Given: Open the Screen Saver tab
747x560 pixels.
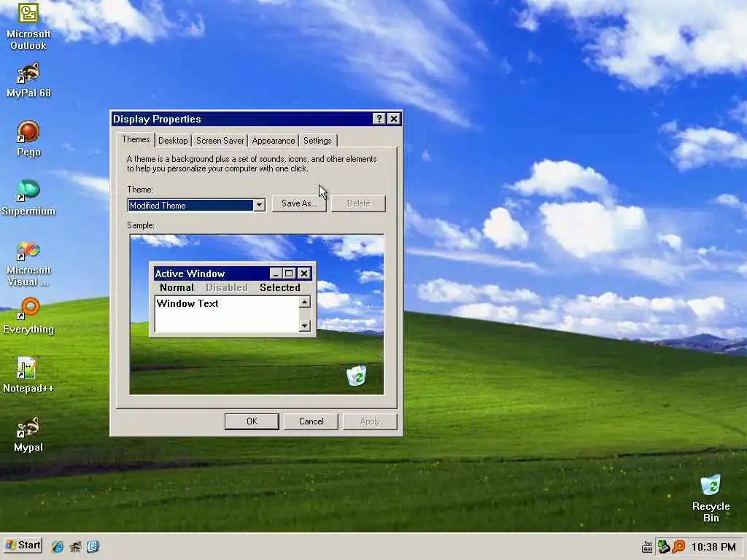Looking at the screenshot, I should [220, 141].
